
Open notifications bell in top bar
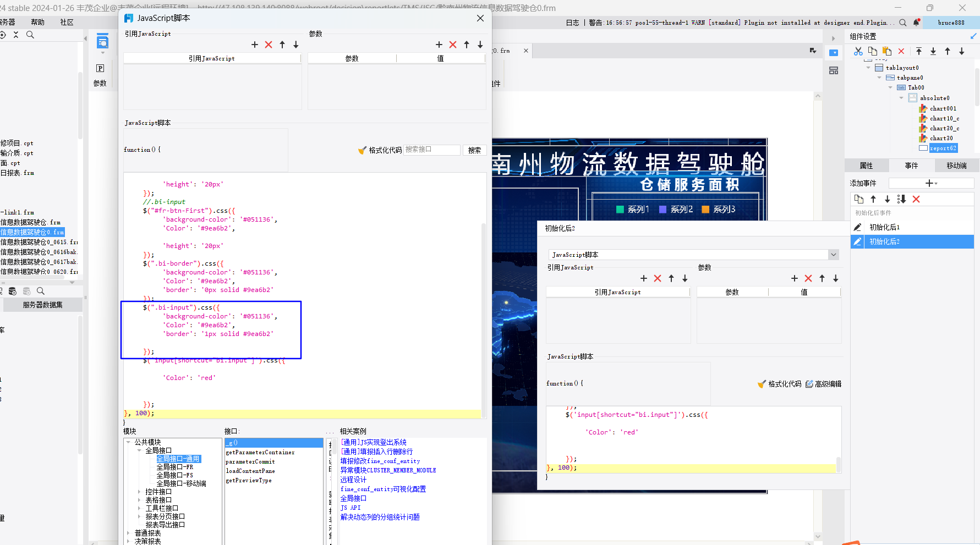916,23
